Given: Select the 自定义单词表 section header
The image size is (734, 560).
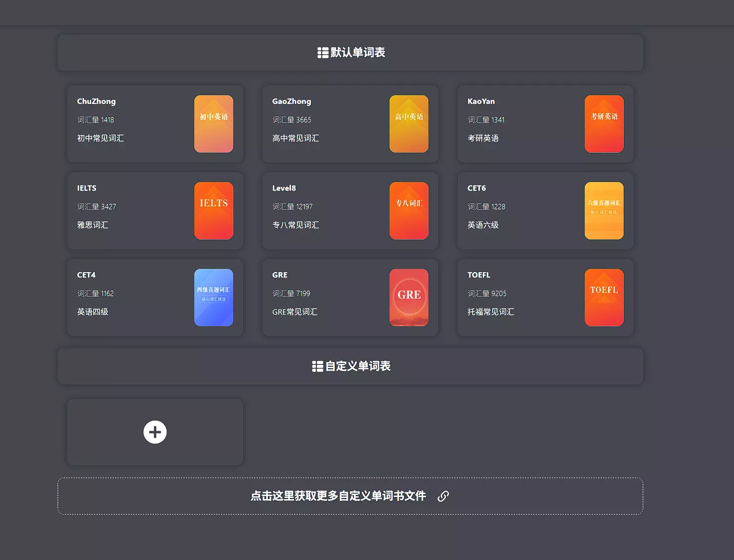Looking at the screenshot, I should point(358,366).
